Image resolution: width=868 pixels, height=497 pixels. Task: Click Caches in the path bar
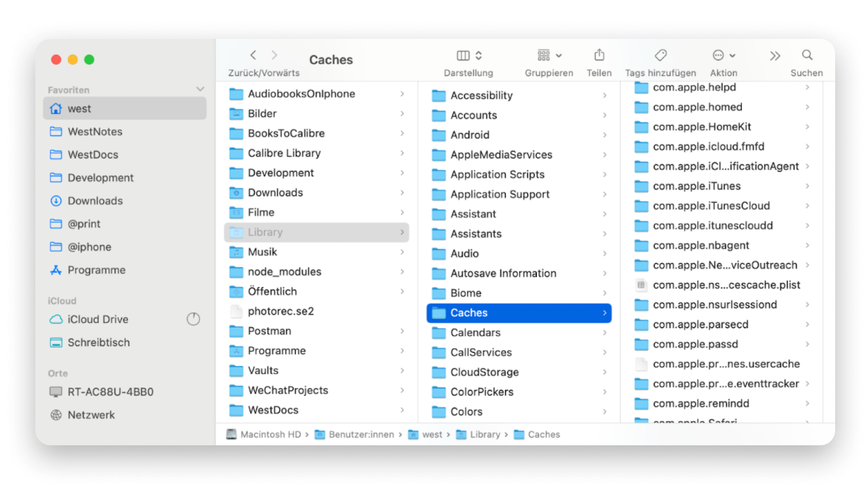pyautogui.click(x=537, y=435)
